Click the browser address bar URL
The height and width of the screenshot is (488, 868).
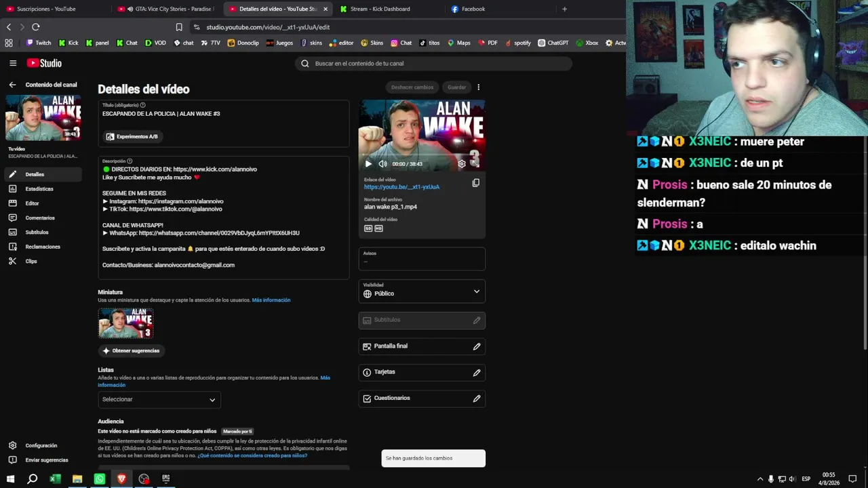tap(268, 27)
